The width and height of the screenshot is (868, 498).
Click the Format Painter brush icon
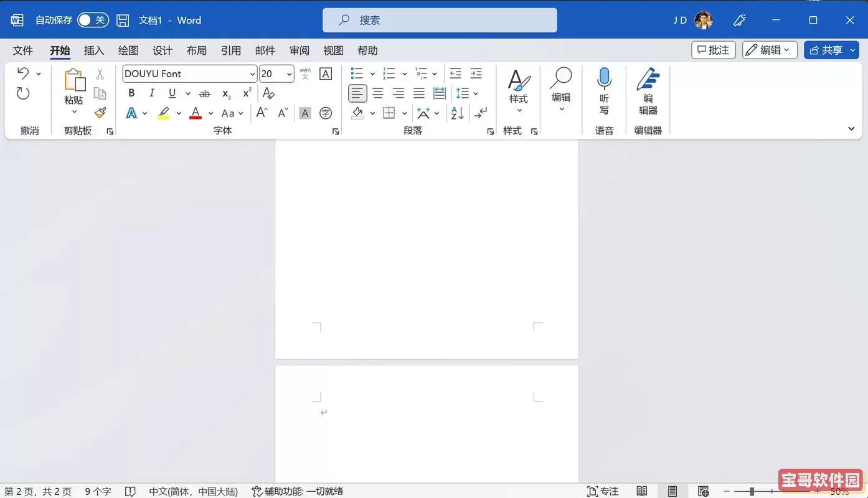click(100, 113)
